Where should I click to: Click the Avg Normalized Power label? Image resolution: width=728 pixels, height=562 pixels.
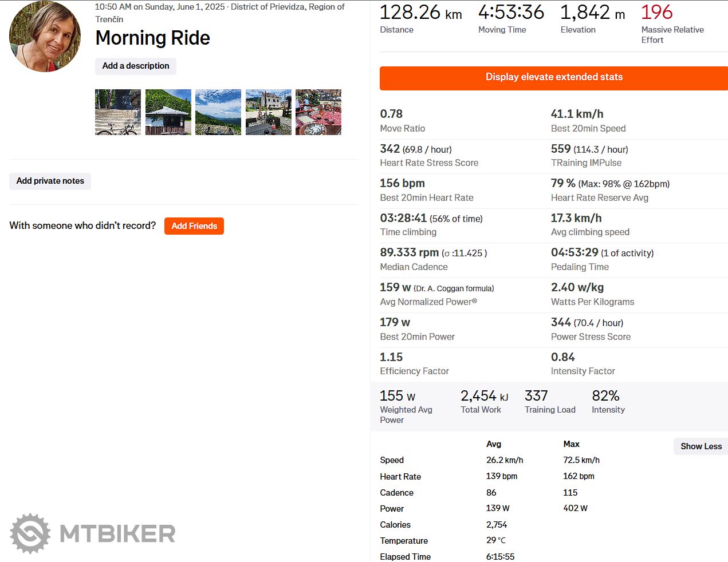click(x=428, y=302)
